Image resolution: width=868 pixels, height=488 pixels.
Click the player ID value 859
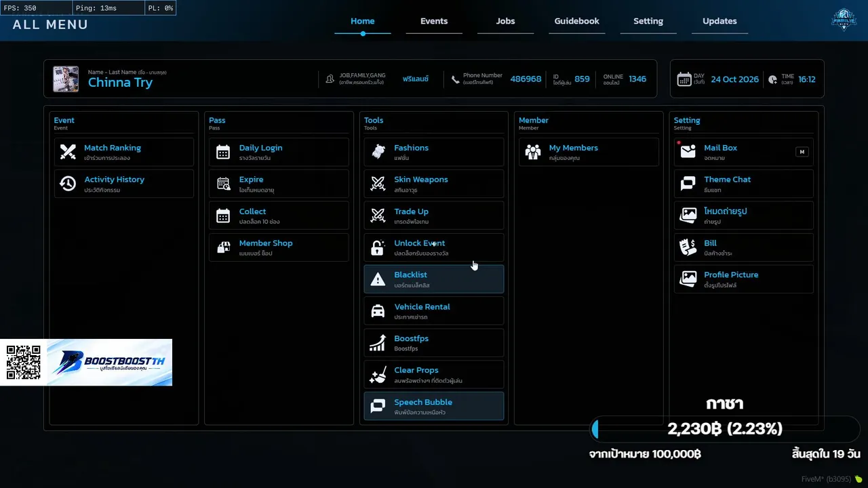coord(582,79)
